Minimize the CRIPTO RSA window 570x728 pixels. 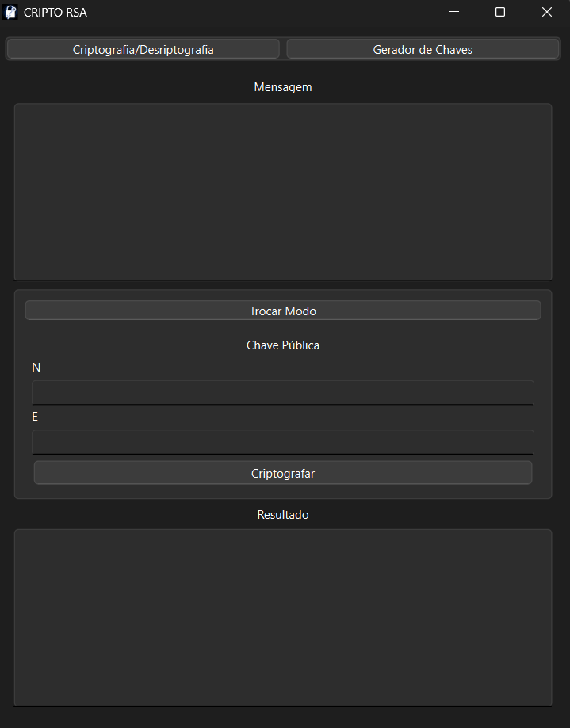pos(454,12)
